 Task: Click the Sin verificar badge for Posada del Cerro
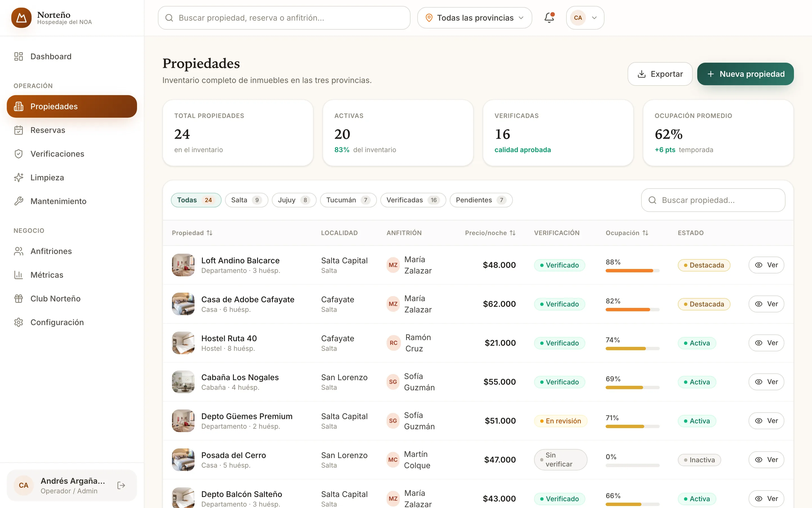click(x=560, y=460)
